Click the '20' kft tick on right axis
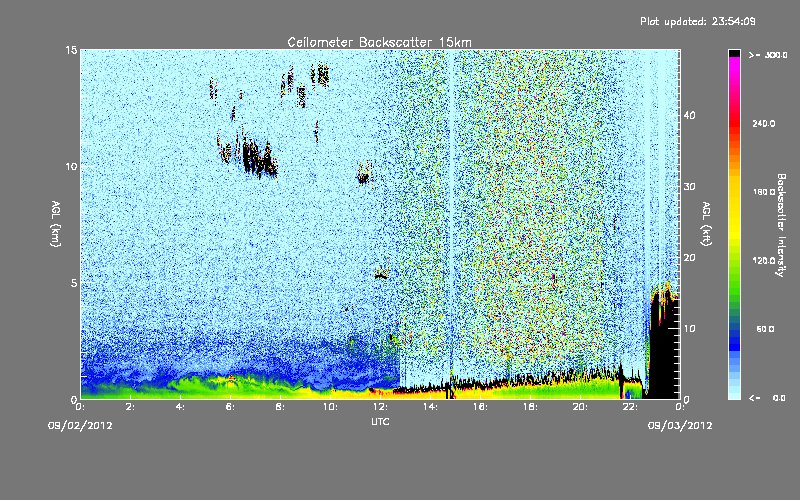 click(x=689, y=257)
